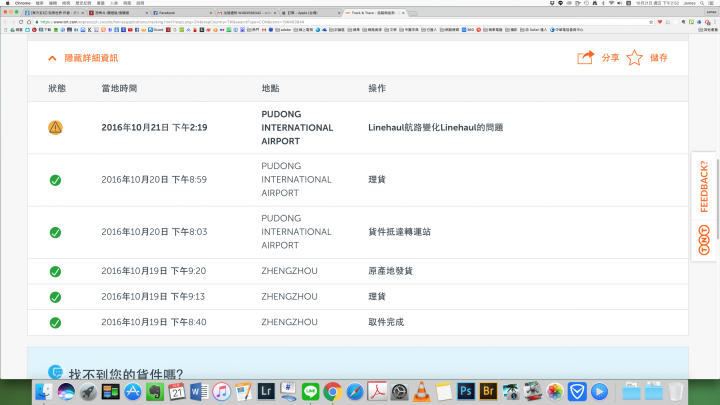Select the Track & Trace browser tab
Image resolution: width=720 pixels, height=405 pixels.
click(374, 13)
